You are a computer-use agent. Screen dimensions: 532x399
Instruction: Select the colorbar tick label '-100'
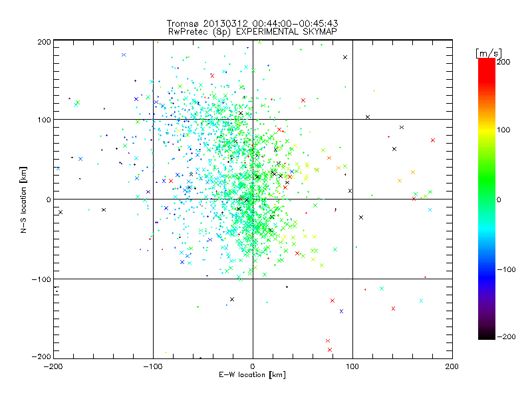[x=506, y=269]
